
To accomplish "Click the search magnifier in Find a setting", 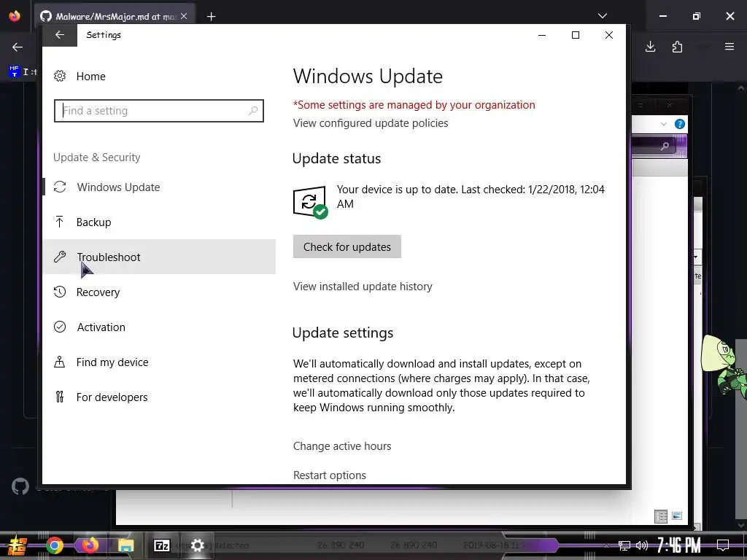I will tap(253, 111).
